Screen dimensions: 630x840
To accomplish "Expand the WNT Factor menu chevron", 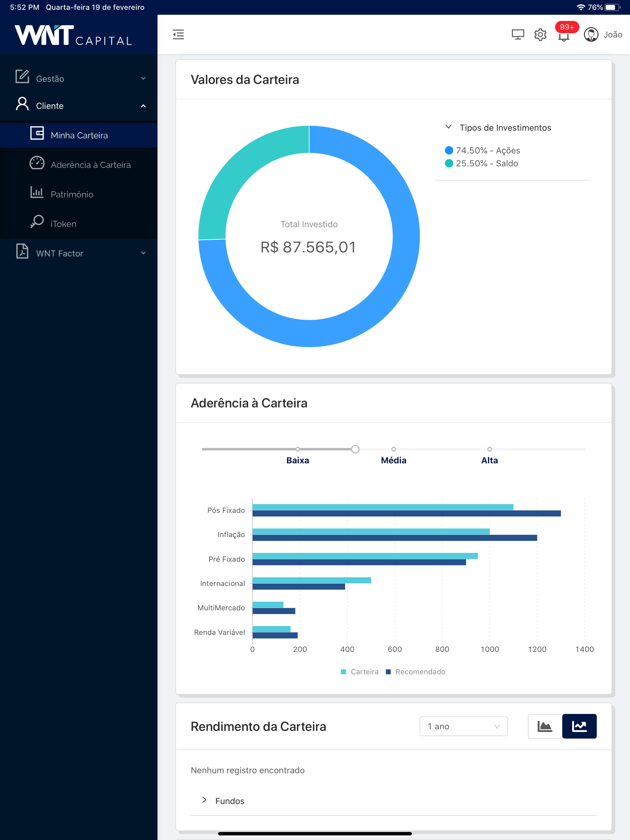I will tap(143, 253).
